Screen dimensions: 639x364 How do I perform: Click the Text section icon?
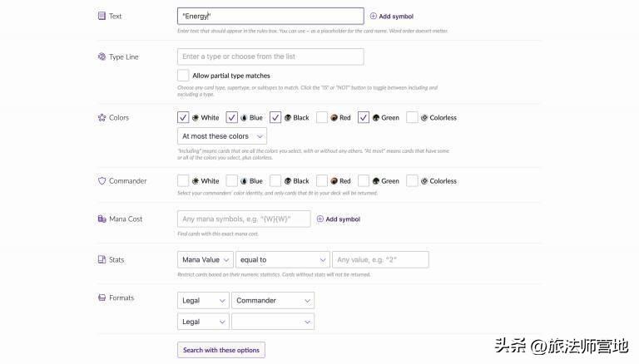pyautogui.click(x=102, y=16)
